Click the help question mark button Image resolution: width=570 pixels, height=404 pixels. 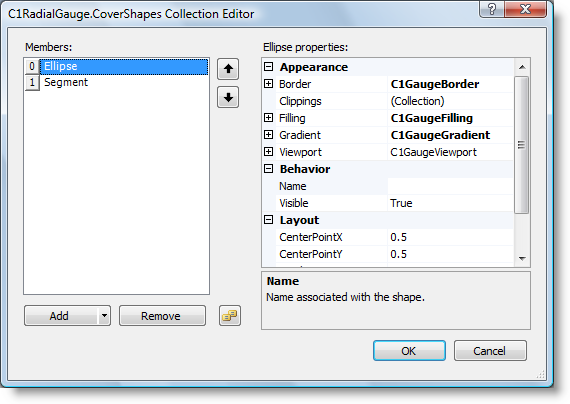point(491,9)
